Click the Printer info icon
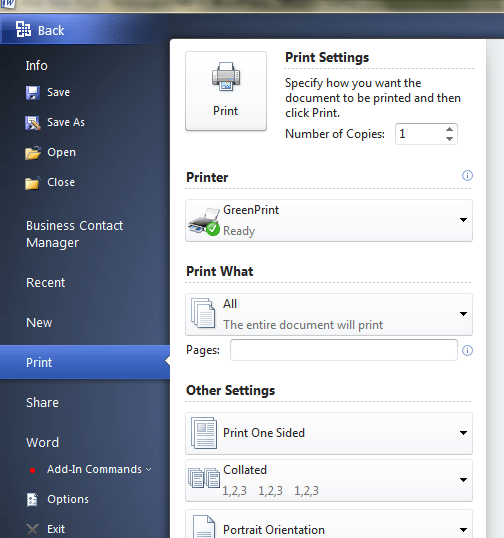The width and height of the screenshot is (504, 538). point(467,176)
